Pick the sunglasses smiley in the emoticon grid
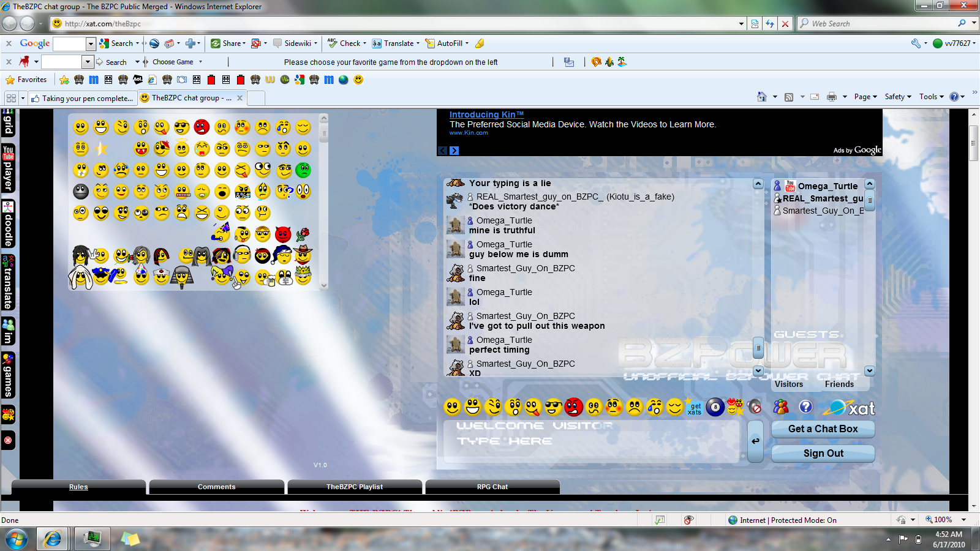The height and width of the screenshot is (551, 980). point(181,127)
